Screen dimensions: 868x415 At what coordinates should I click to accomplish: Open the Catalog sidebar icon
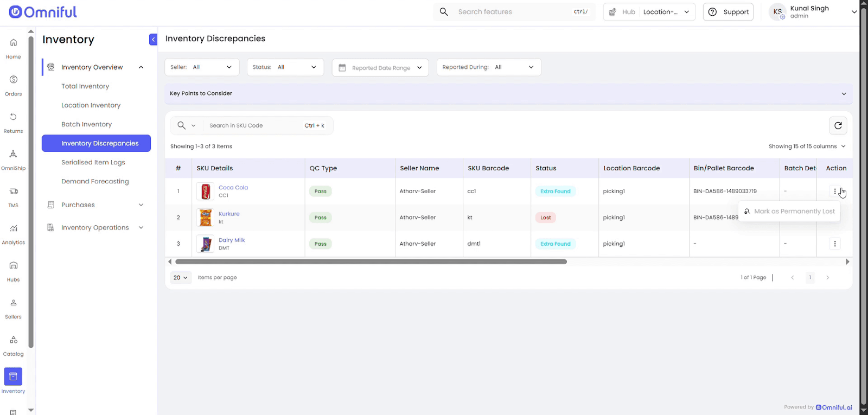tap(14, 344)
